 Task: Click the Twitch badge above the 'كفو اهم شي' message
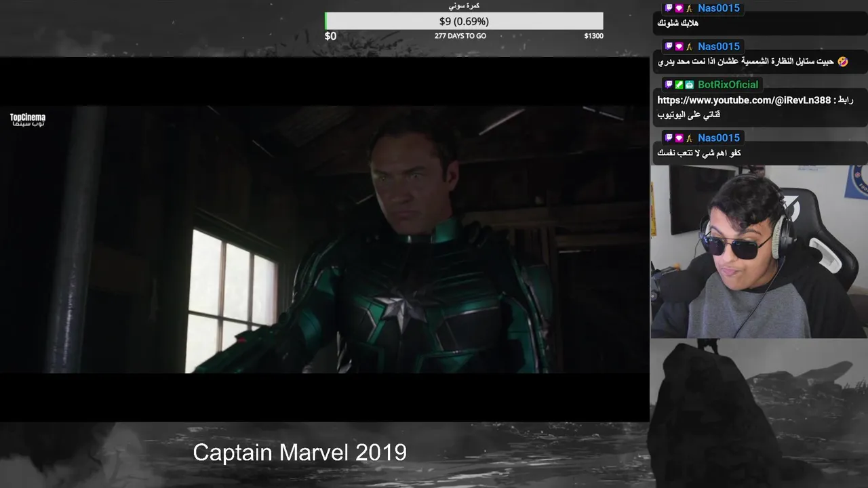click(x=668, y=138)
